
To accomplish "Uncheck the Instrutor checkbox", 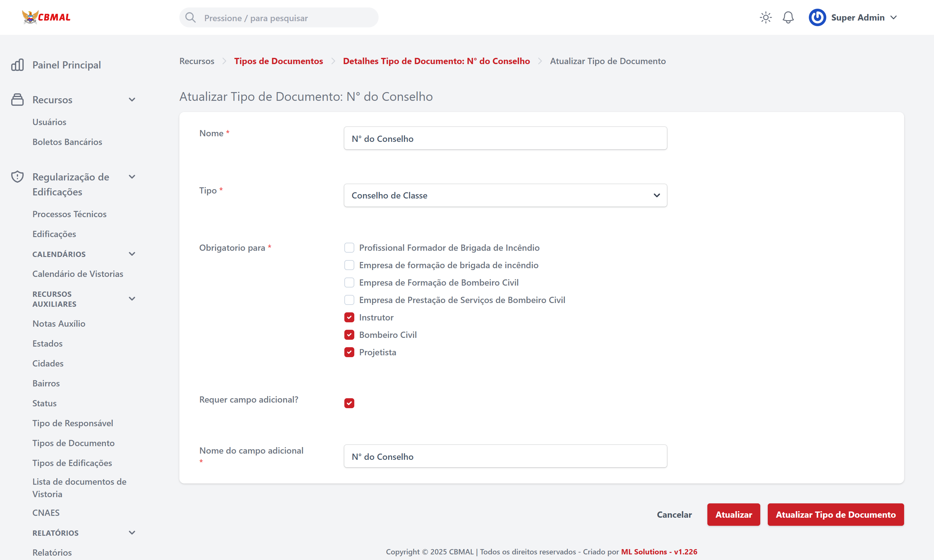I will (349, 317).
